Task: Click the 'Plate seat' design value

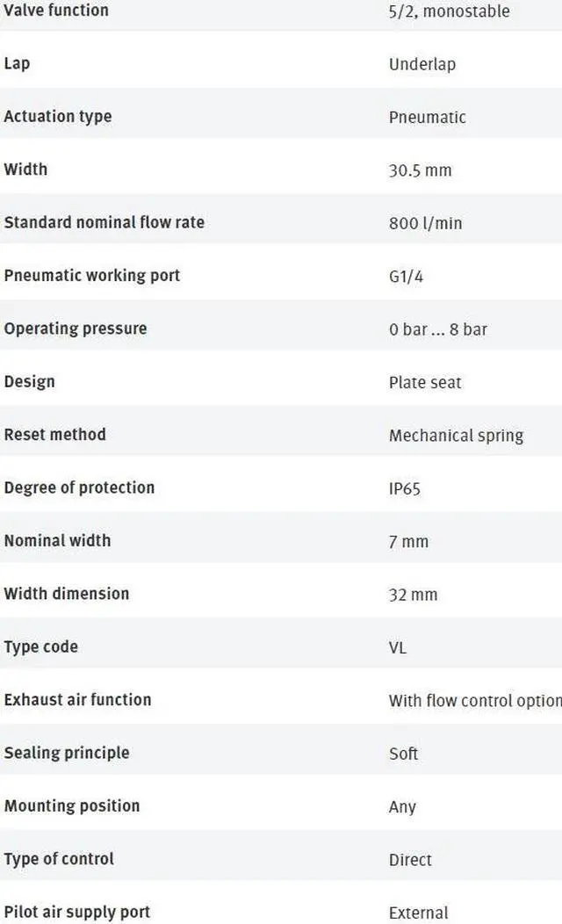Action: click(x=425, y=382)
